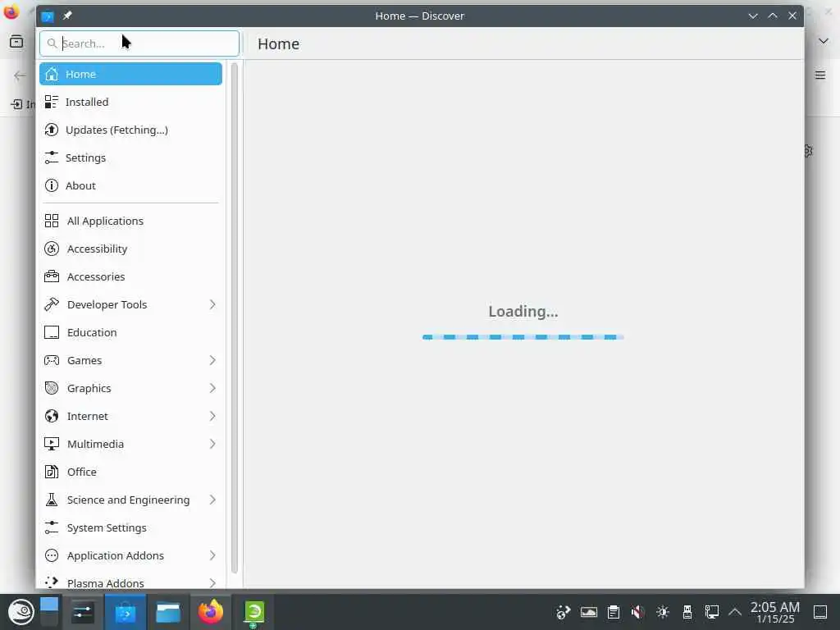
Task: Expand Application Addons chevron
Action: coord(212,555)
